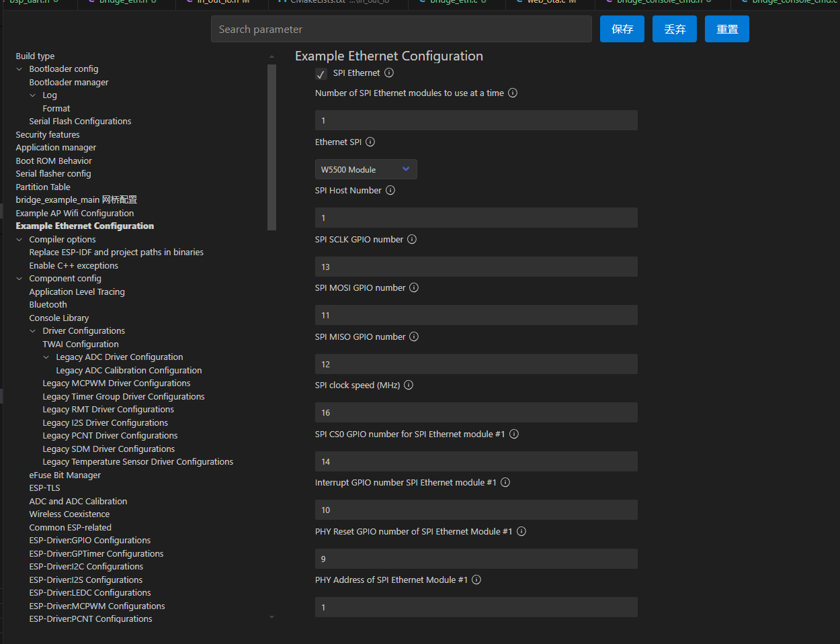Click the info icon beside SPI Ethernet checkbox

coord(389,73)
